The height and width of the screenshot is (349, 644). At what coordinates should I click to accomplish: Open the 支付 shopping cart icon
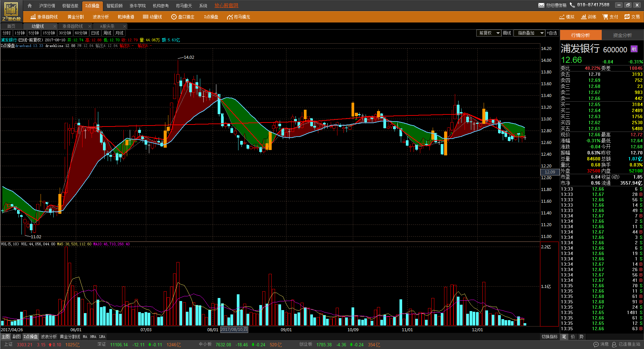[610, 17]
